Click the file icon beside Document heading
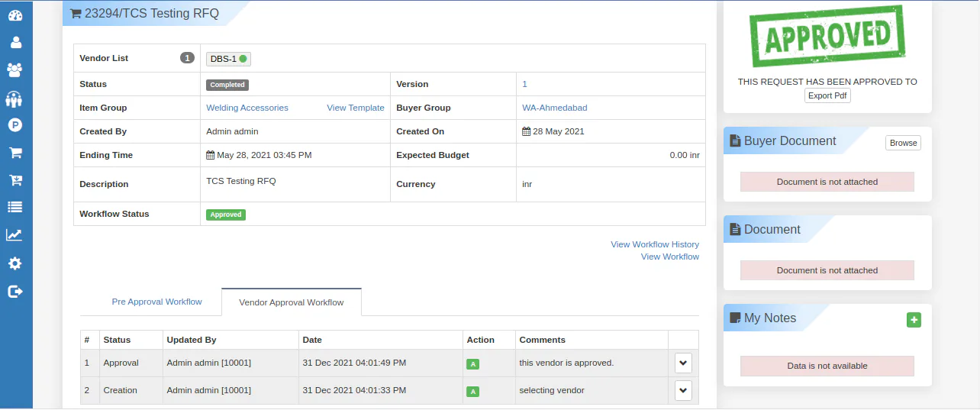 735,230
